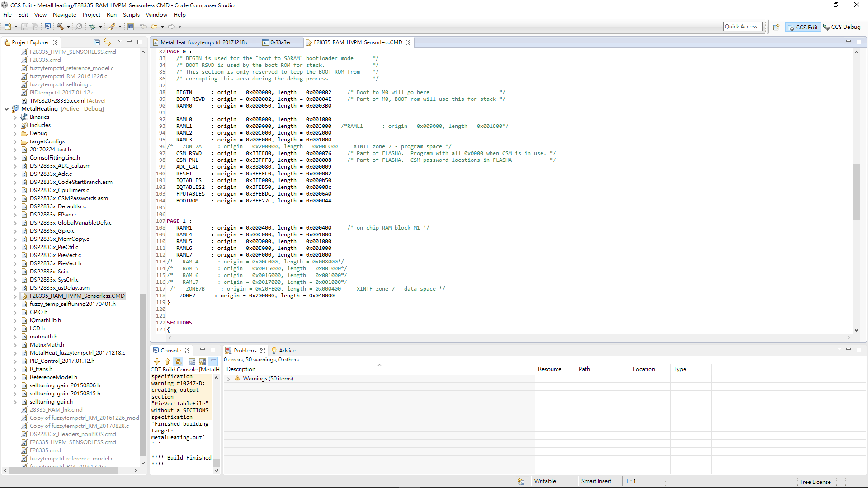The height and width of the screenshot is (488, 868).
Task: Click the New wizard icon in toolbar
Action: (x=8, y=27)
